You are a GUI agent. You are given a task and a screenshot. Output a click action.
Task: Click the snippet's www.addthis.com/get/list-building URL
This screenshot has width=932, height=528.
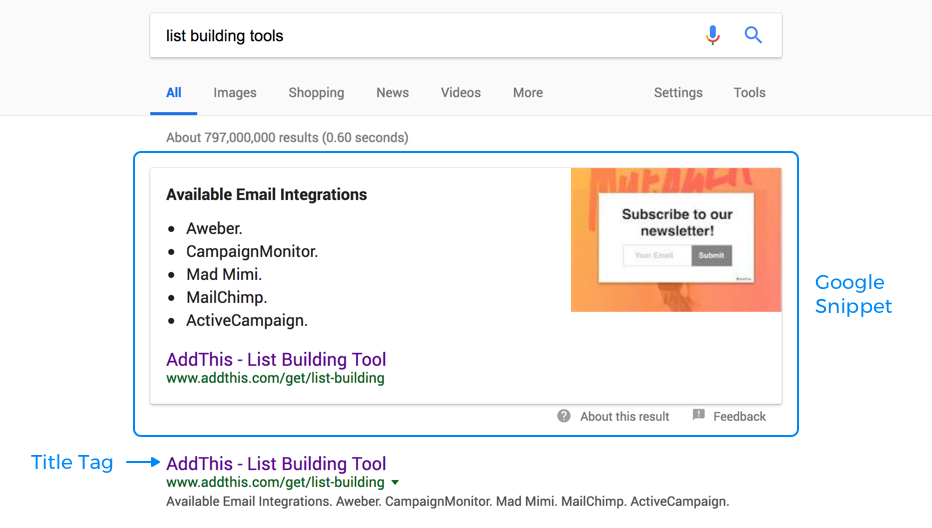[275, 378]
